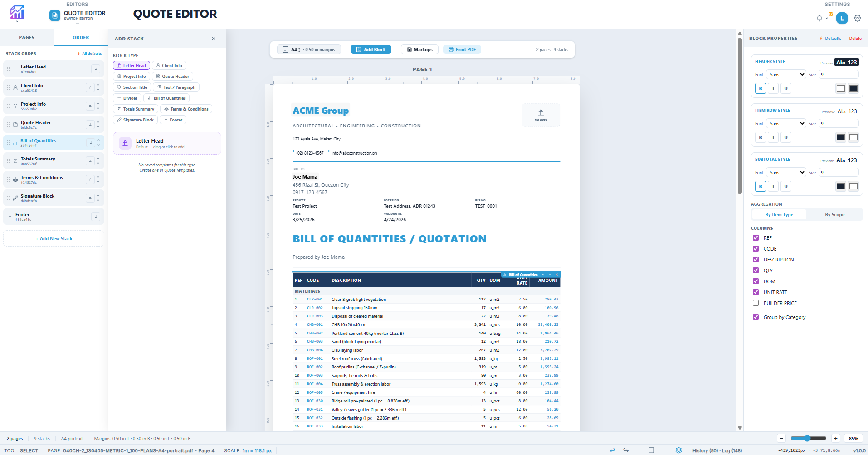Viewport: 868px width, 455px height.
Task: Open settings gear icon
Action: point(857,19)
